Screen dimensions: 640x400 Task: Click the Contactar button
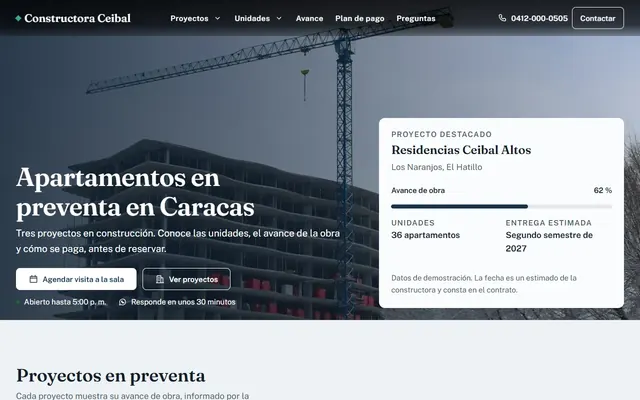tap(598, 18)
